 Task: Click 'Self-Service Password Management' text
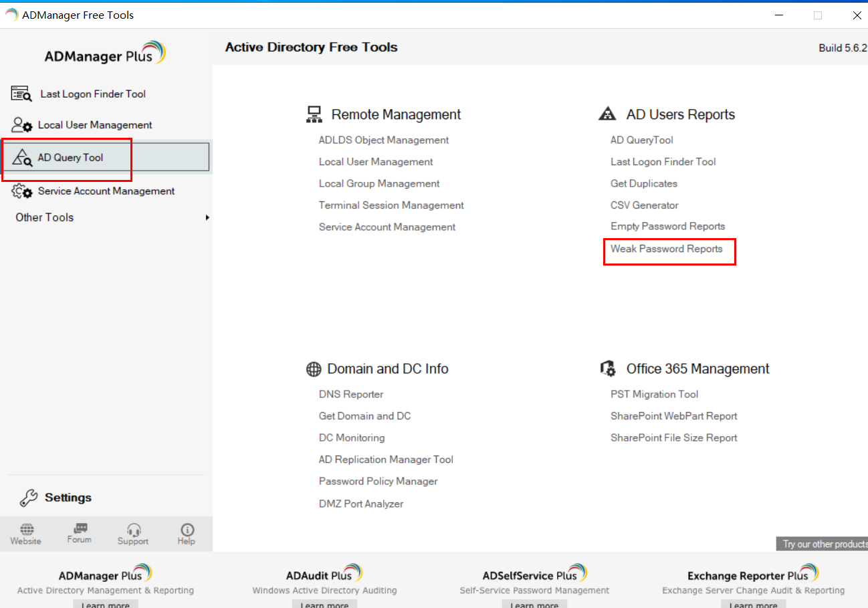pos(534,591)
